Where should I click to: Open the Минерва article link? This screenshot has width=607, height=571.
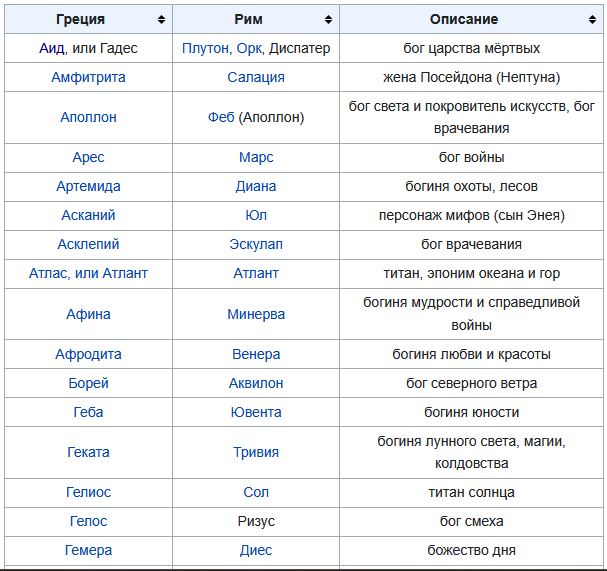click(256, 314)
